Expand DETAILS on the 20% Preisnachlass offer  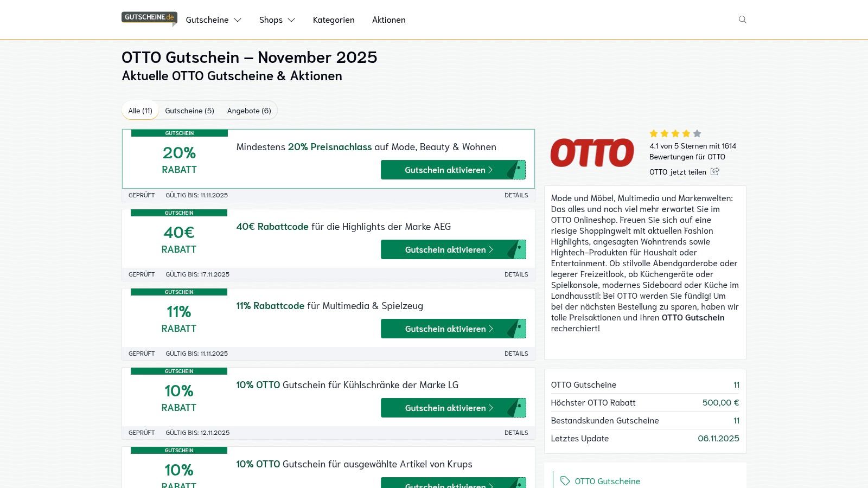pos(516,195)
